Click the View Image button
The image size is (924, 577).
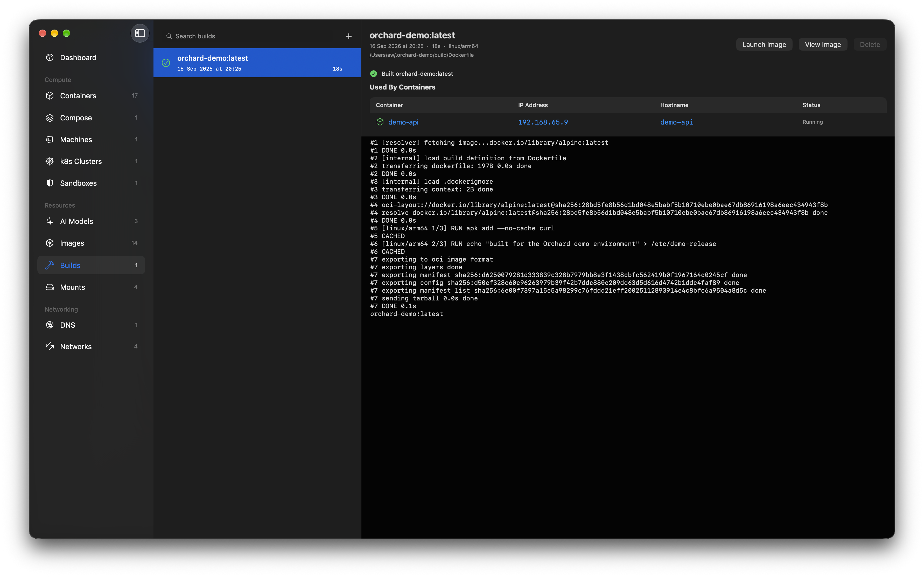(x=823, y=44)
